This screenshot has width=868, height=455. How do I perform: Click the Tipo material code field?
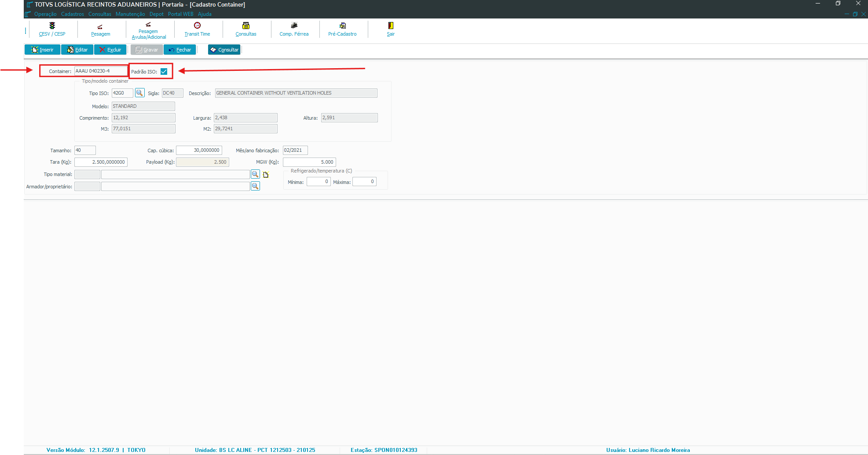pyautogui.click(x=87, y=174)
